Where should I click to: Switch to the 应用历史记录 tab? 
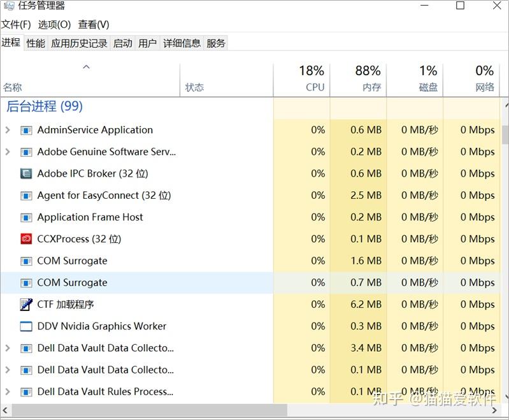79,43
